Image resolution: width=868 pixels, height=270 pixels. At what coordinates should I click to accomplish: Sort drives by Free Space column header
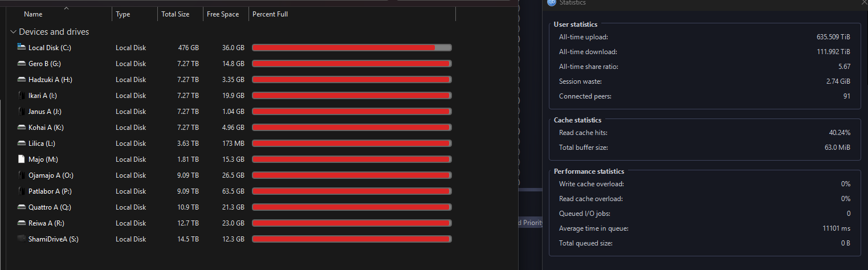(223, 14)
